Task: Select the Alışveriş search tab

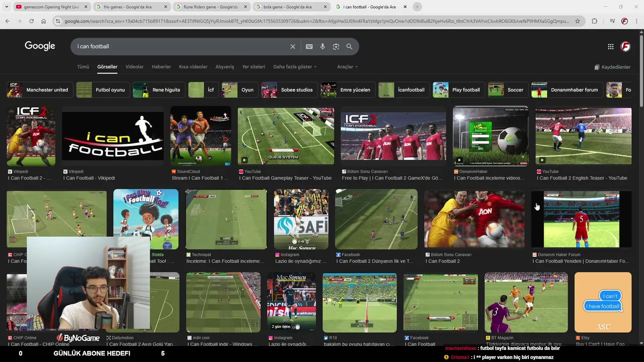Action: coord(225,67)
